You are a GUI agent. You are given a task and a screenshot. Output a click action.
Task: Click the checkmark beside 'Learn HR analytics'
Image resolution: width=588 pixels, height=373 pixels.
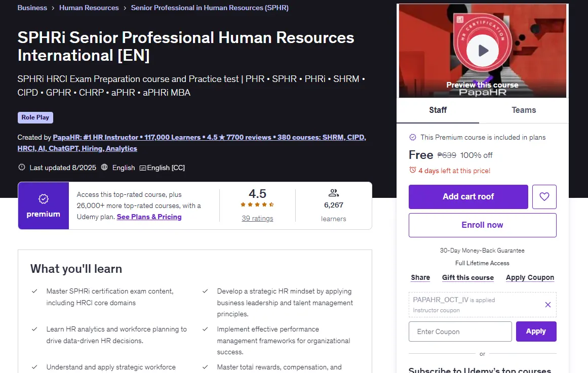(x=34, y=329)
